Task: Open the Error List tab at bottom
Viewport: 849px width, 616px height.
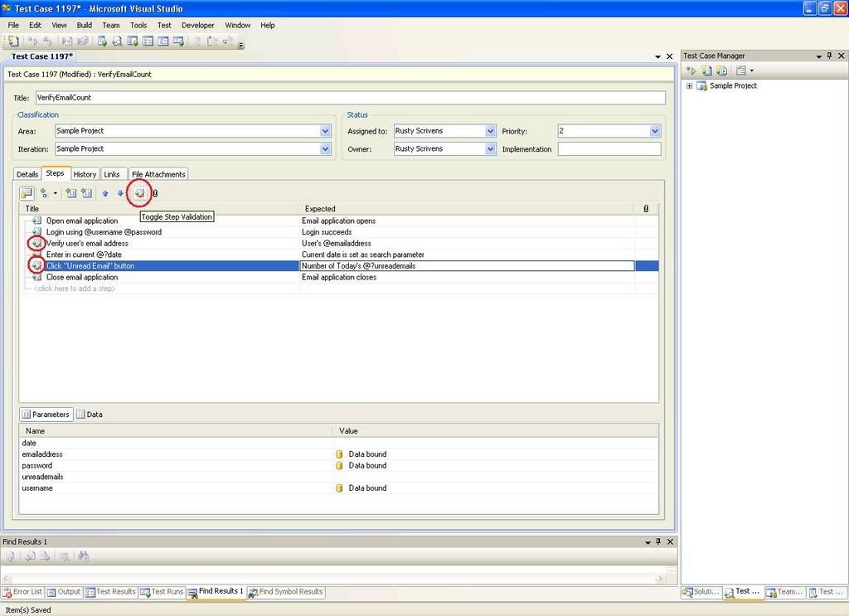Action: click(x=22, y=592)
